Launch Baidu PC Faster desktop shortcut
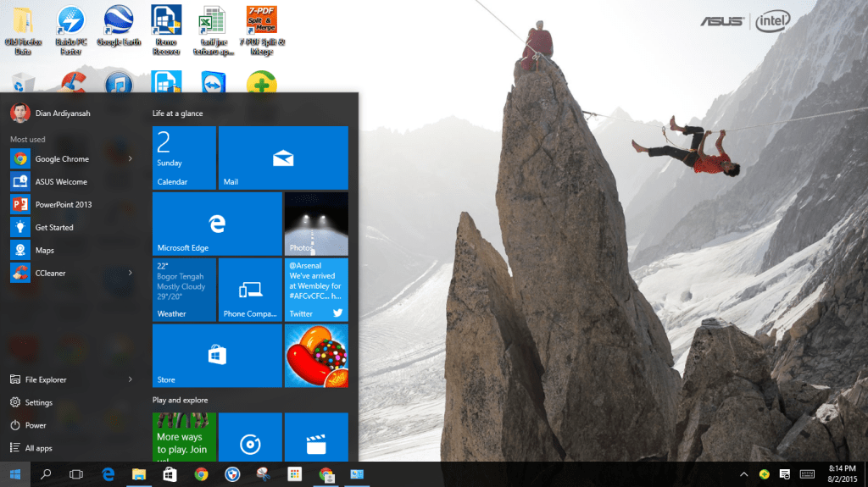 click(71, 31)
